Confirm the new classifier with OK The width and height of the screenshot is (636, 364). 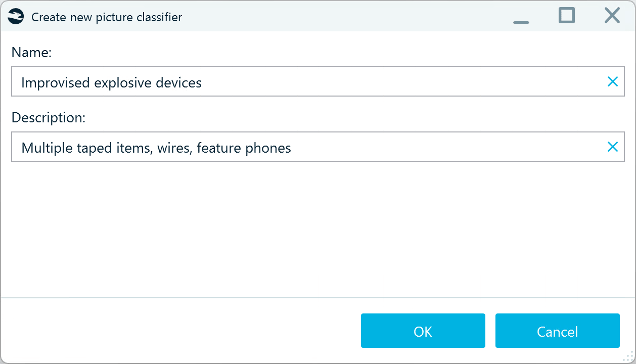coord(423,331)
